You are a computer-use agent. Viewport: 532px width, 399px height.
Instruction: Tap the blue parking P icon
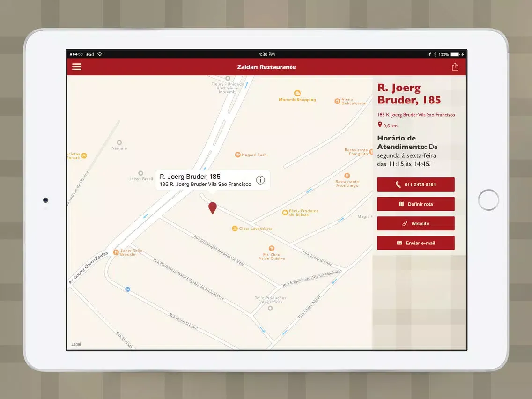pos(127,289)
